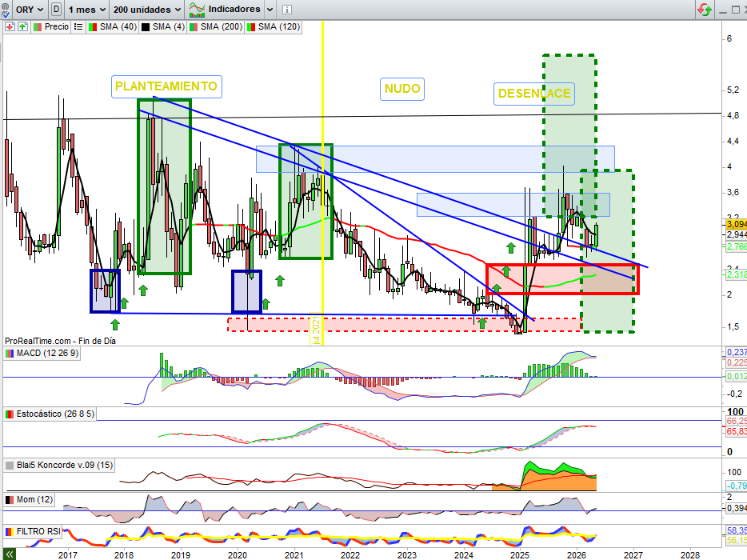Minimize the chart window
The width and height of the screenshot is (747, 560).
pos(723,11)
